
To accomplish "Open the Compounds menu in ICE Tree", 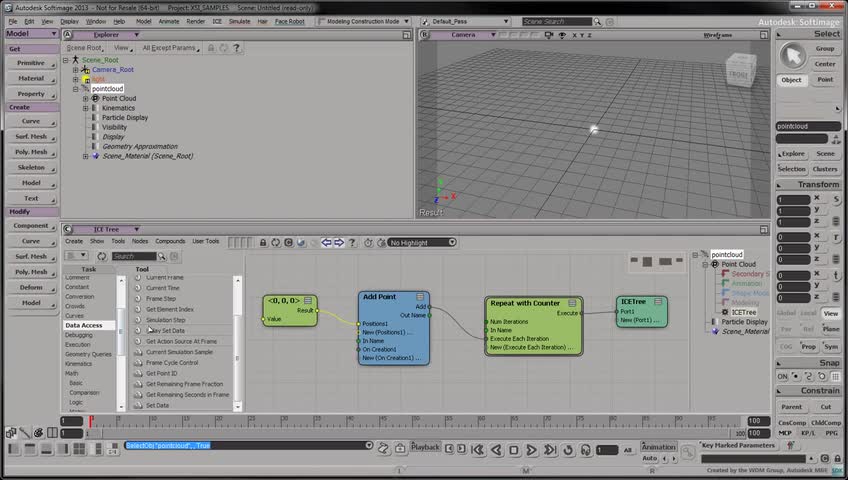I will [169, 241].
